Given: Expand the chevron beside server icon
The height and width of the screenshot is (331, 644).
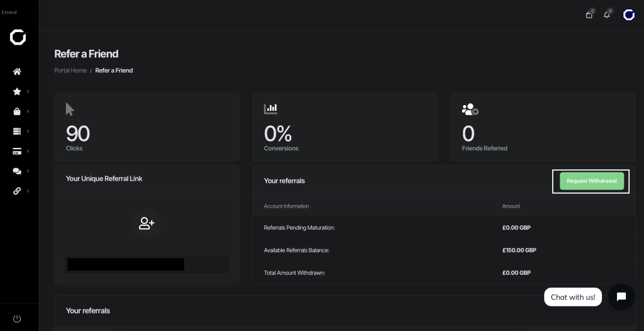Looking at the screenshot, I should click(28, 131).
